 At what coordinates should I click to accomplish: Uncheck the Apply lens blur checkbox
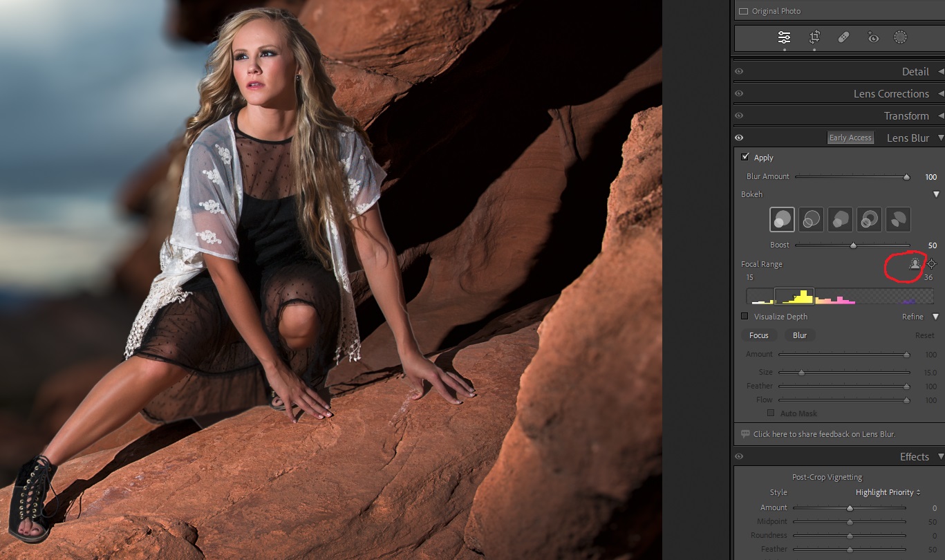(x=745, y=158)
